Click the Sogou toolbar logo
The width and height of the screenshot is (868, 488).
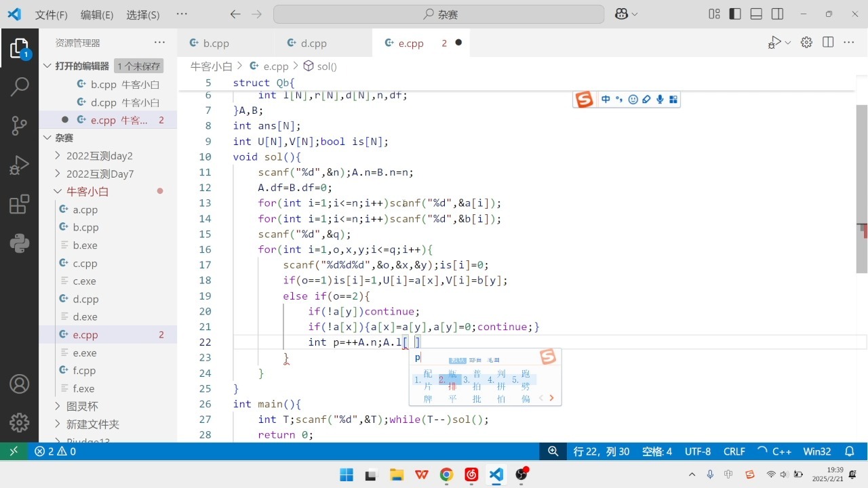click(x=585, y=100)
